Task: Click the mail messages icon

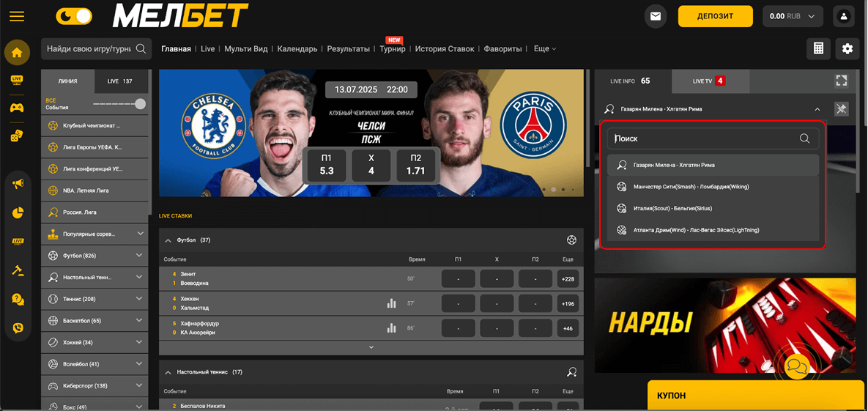Action: [x=655, y=16]
